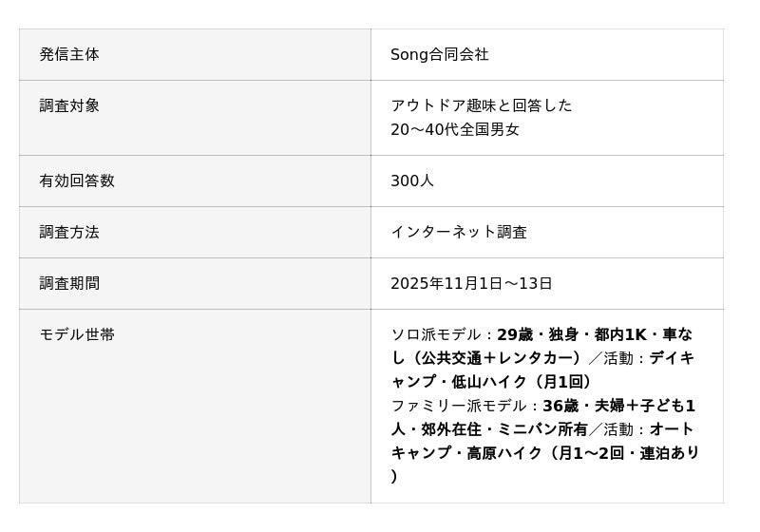The image size is (760, 532).
Task: Click the 発信主体 header cell
Action: [x=69, y=55]
